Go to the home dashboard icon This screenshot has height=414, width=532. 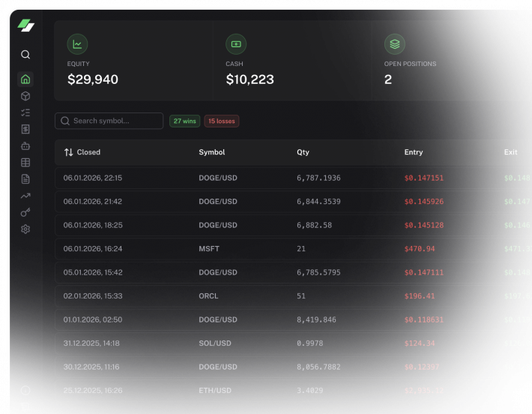(x=25, y=79)
